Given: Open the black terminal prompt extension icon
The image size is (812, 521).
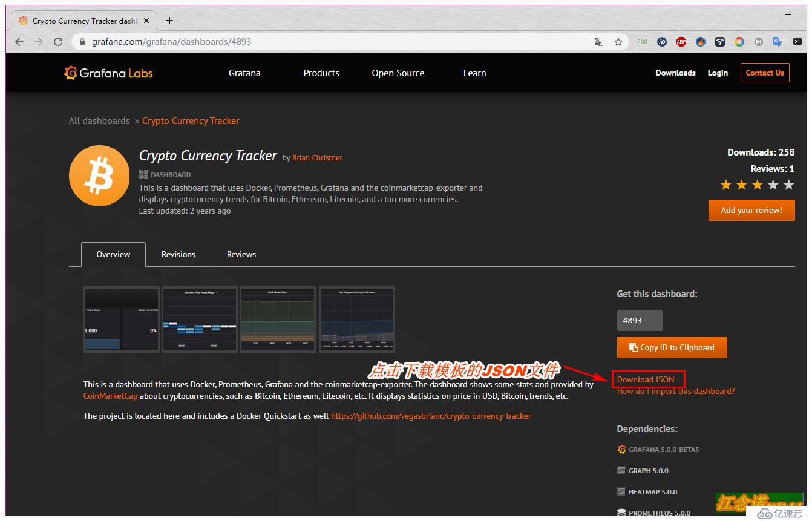Looking at the screenshot, I should tap(797, 42).
